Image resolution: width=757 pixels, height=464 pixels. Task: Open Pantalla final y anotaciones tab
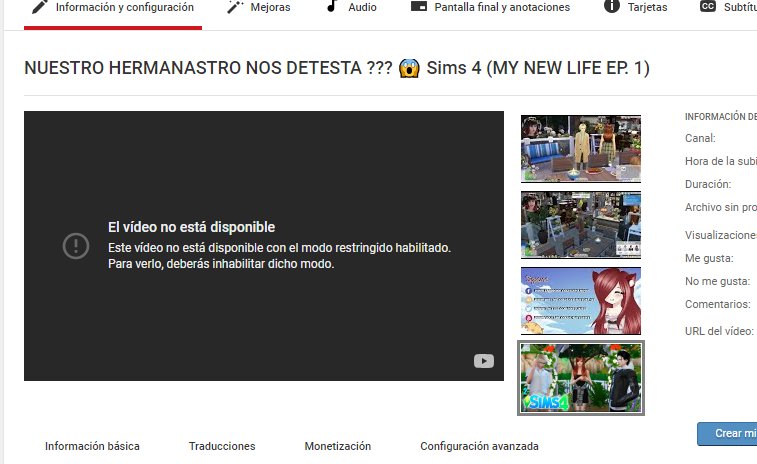(490, 7)
